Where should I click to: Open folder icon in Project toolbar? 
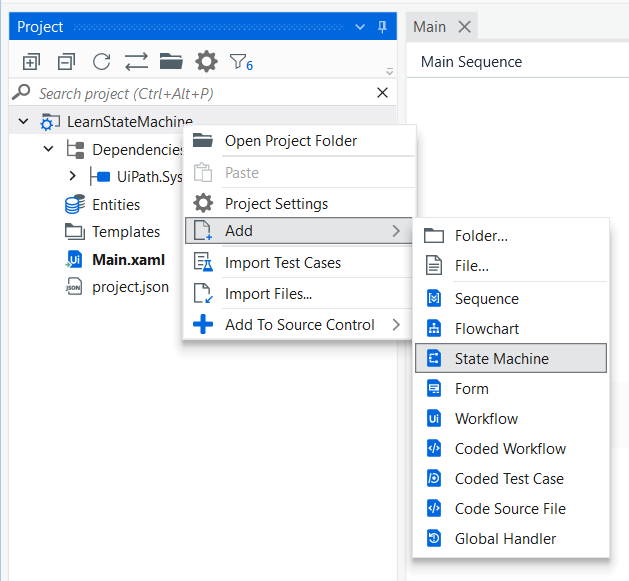[x=171, y=61]
